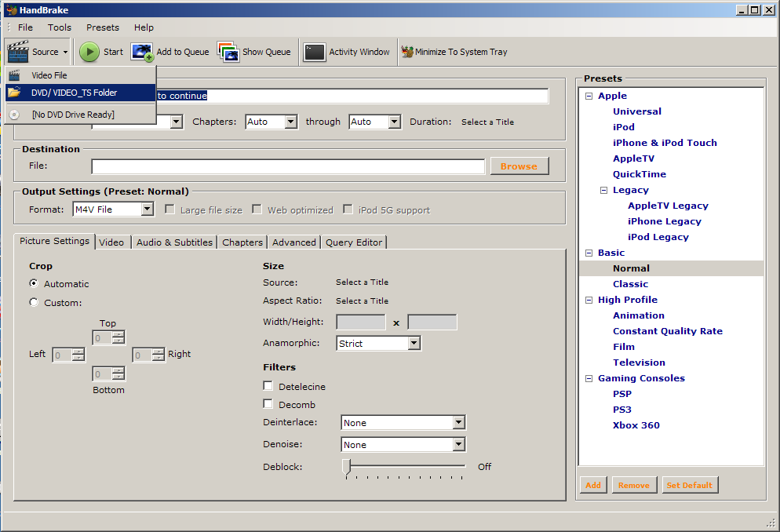Select the Universal preset
This screenshot has height=532, width=780.
click(637, 111)
